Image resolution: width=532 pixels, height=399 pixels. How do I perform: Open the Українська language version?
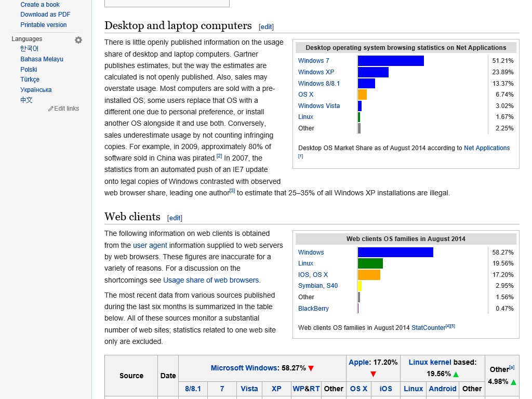coord(36,89)
